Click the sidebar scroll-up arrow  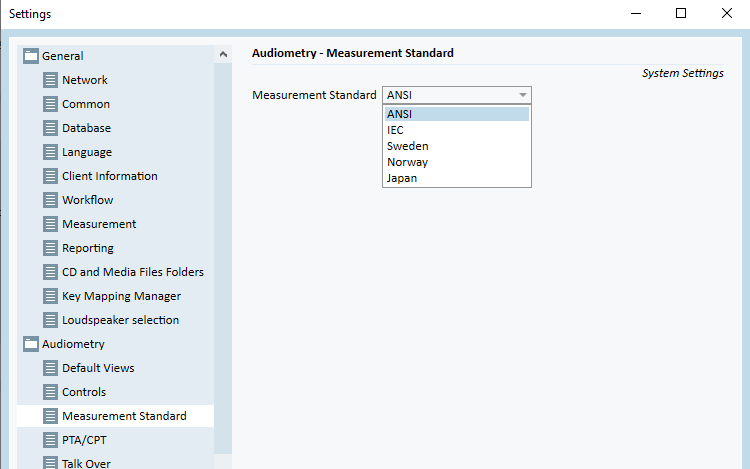pyautogui.click(x=223, y=55)
